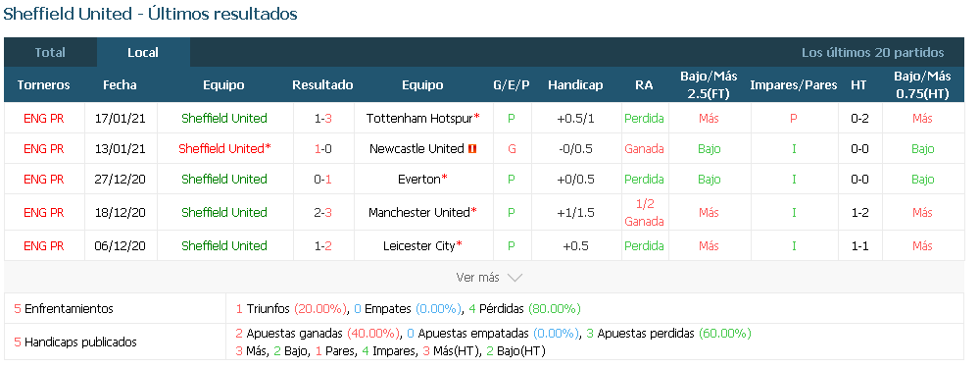This screenshot has height=368, width=980.
Task: Switch to the Total tab
Action: pyautogui.click(x=50, y=53)
